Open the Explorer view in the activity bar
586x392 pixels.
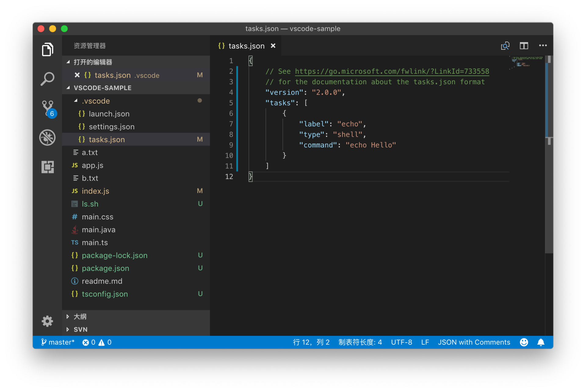tap(47, 49)
